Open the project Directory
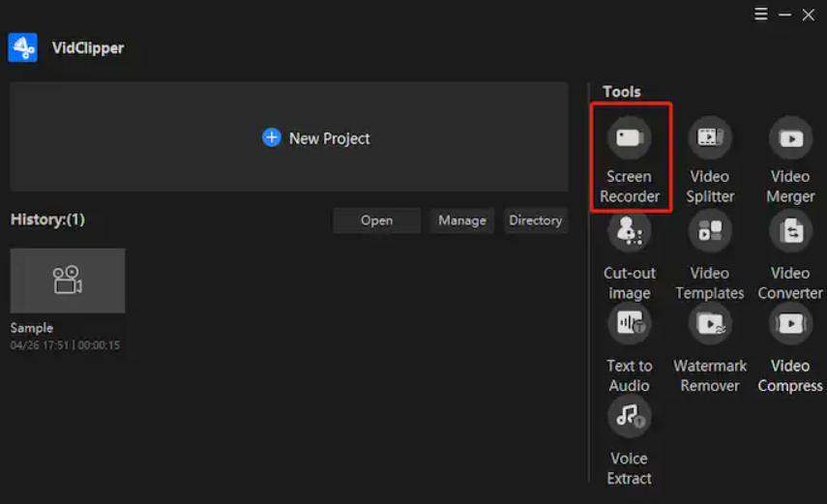This screenshot has width=827, height=504. [535, 221]
